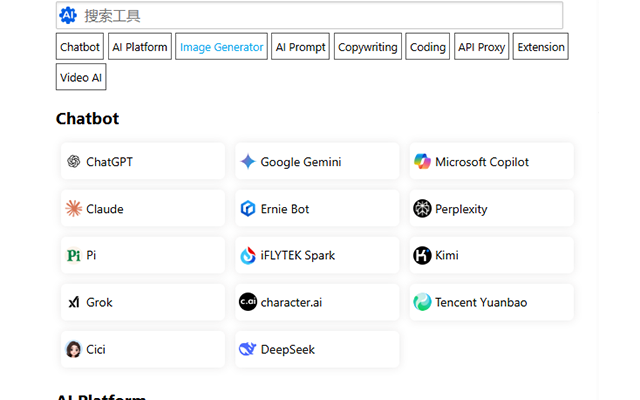Screen dimensions: 640x400
Task: Click the Perplexity logo icon
Action: [422, 209]
